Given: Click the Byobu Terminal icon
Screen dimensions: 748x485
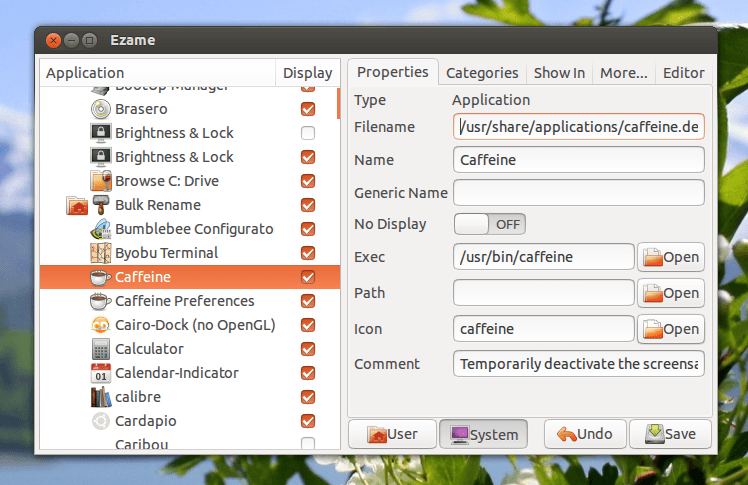Looking at the screenshot, I should 100,253.
